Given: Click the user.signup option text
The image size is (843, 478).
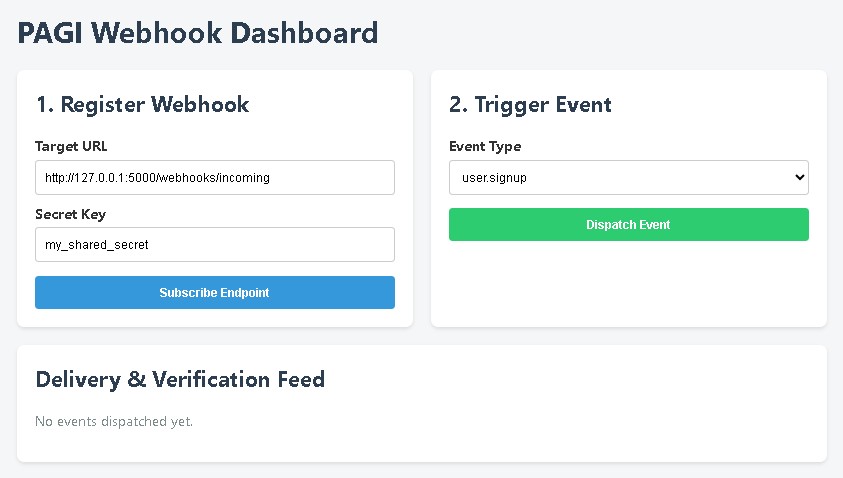Looking at the screenshot, I should (x=494, y=178).
